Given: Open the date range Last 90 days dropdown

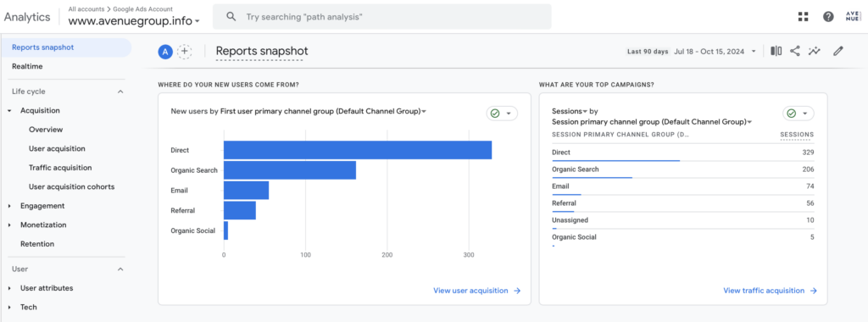Looking at the screenshot, I should point(692,52).
